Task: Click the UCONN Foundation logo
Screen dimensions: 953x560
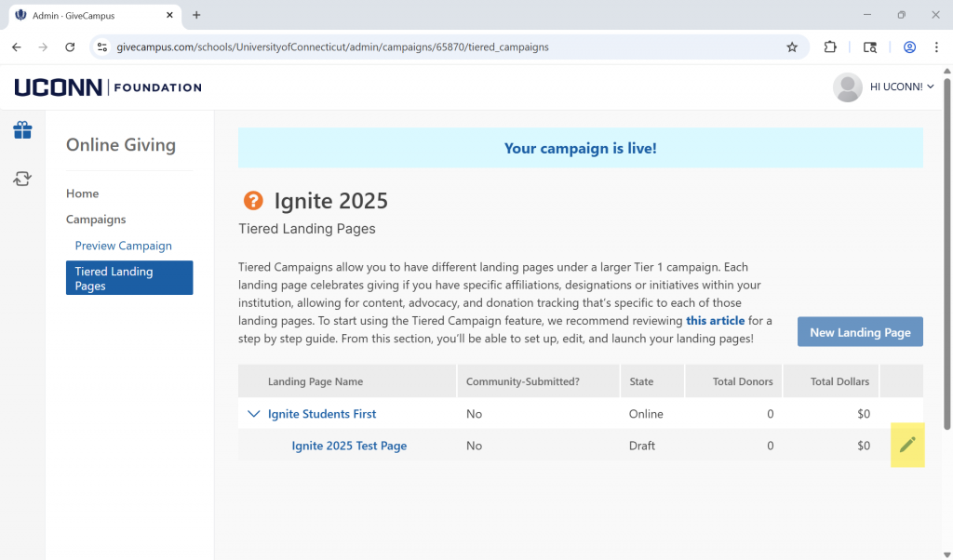Action: point(108,87)
